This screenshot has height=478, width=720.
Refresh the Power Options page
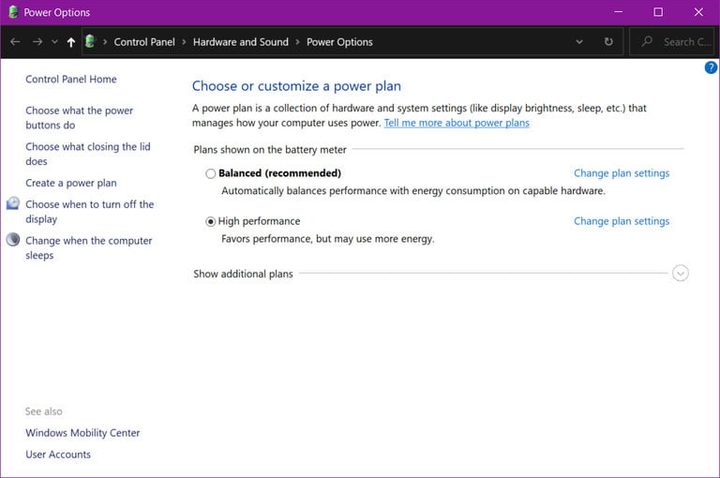click(x=608, y=42)
